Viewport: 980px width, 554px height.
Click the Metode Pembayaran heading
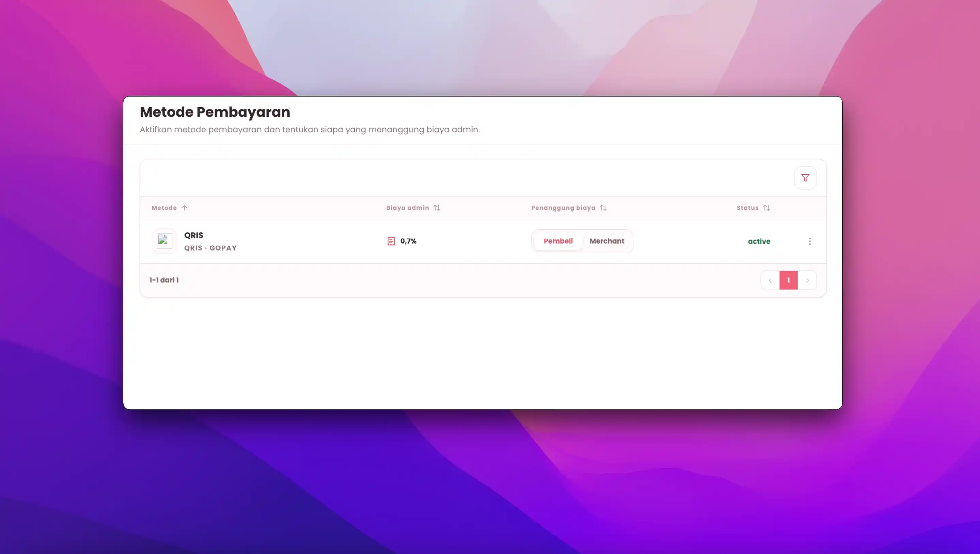pos(215,112)
